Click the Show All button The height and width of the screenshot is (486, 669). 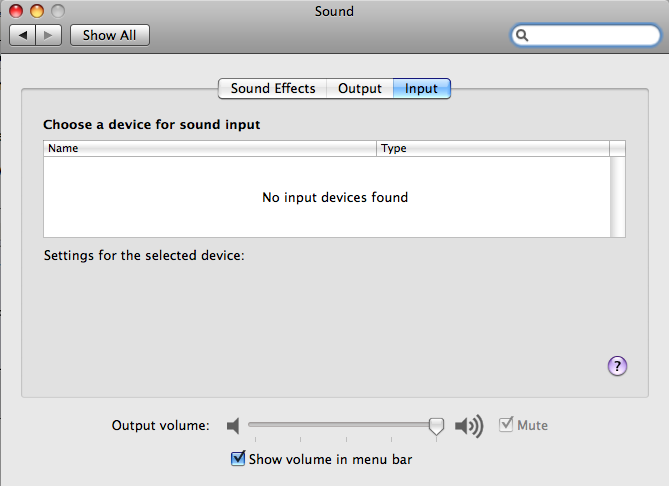110,35
